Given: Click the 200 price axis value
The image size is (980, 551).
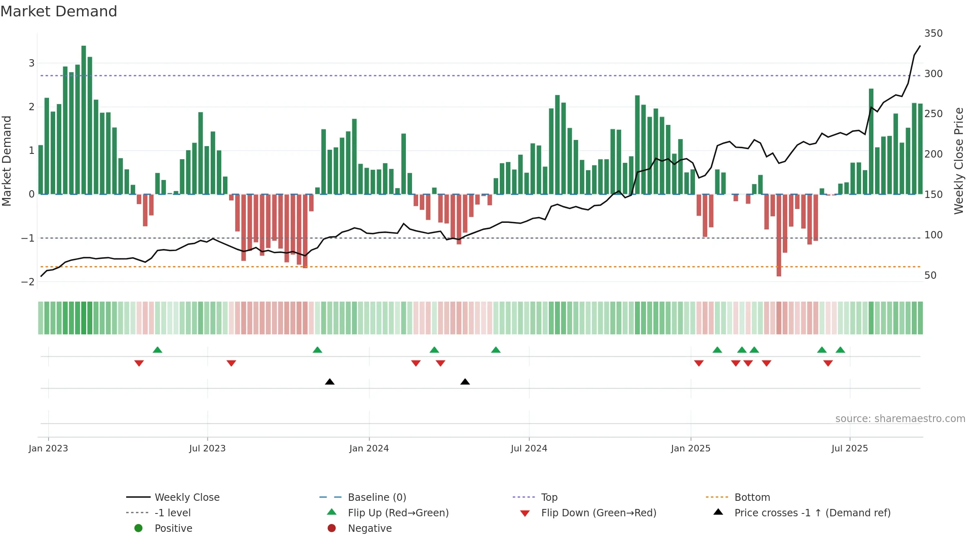Looking at the screenshot, I should click(933, 154).
